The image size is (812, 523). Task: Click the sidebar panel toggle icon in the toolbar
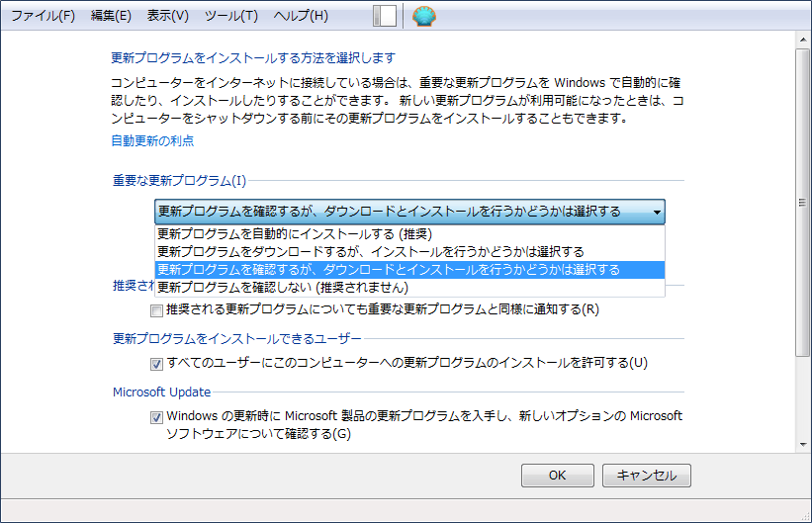tap(385, 16)
